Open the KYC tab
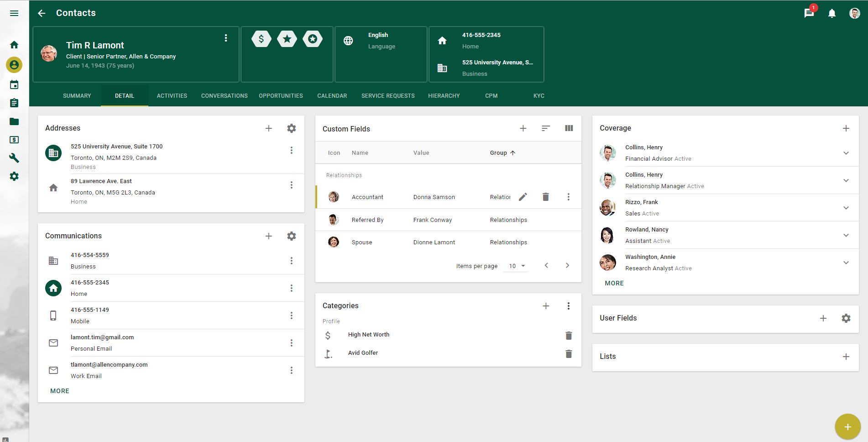Screen dimensions: 868x442 click(x=539, y=96)
